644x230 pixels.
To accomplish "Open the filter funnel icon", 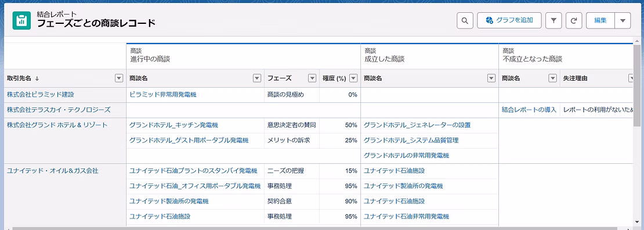I will 553,20.
